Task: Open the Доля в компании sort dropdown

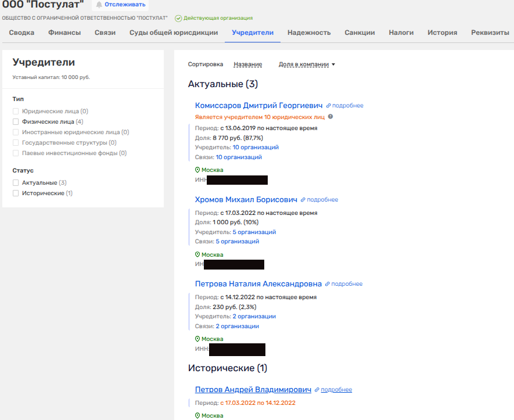Action: coord(307,64)
